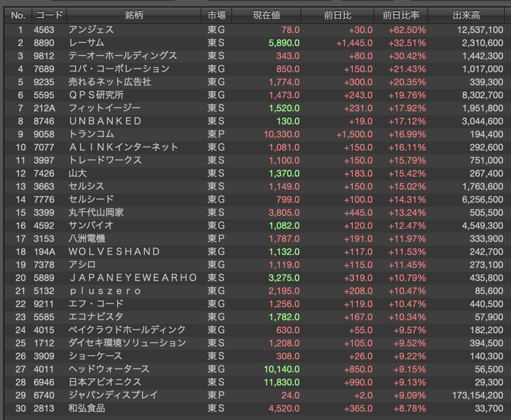Click the price 10,140.0 cell
Viewport: 511px width, 420px height.
coord(282,369)
